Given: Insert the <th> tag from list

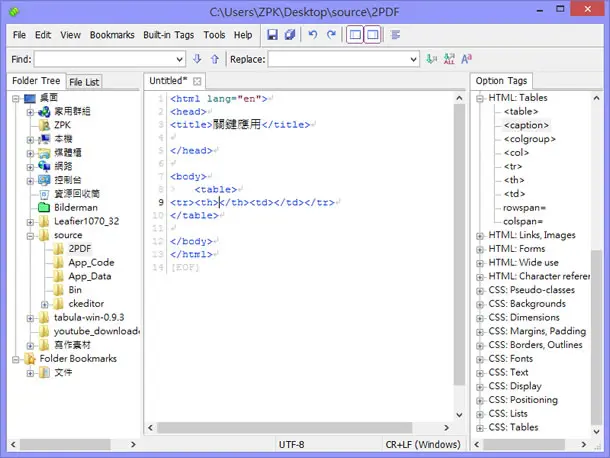Looking at the screenshot, I should [514, 180].
